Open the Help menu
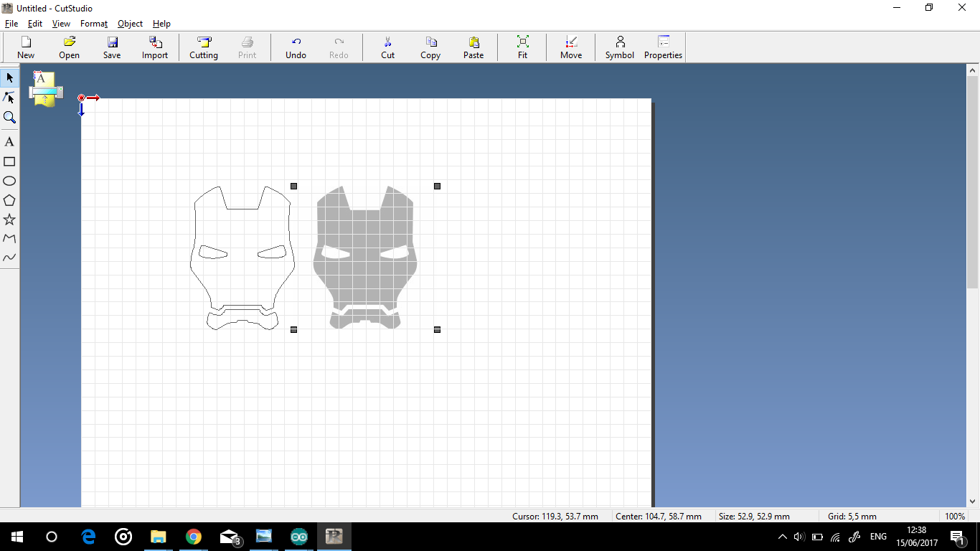This screenshot has width=980, height=551. [x=161, y=24]
